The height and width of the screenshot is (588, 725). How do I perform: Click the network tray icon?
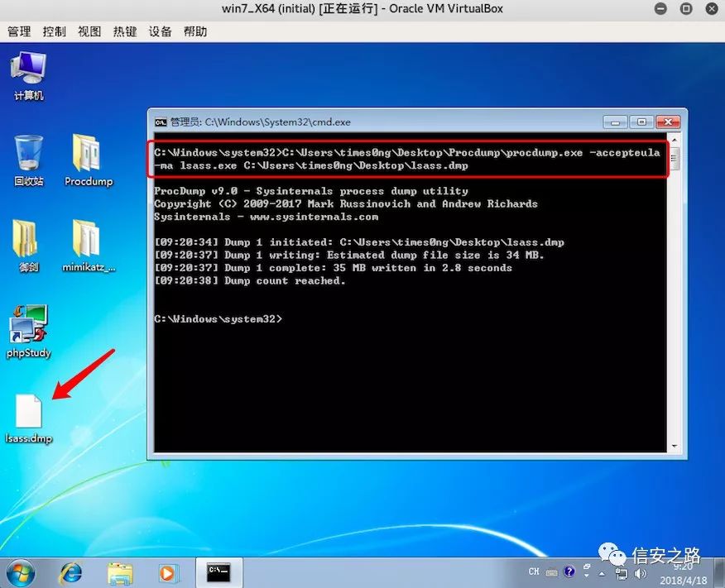click(622, 574)
